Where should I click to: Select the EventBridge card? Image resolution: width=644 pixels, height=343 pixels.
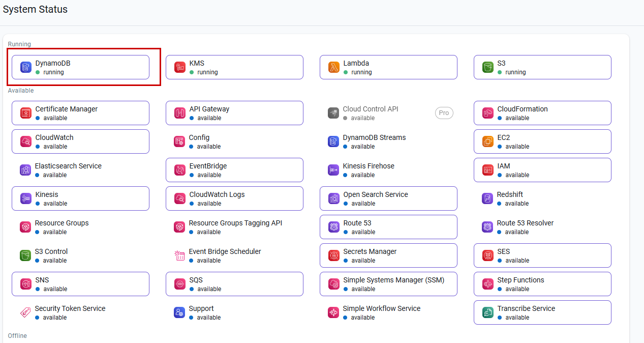(234, 170)
